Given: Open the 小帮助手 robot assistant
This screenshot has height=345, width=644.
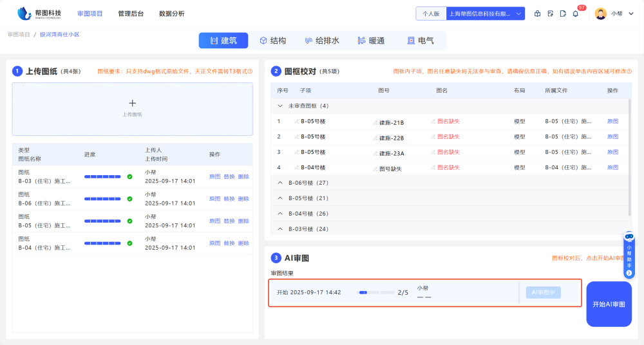Looking at the screenshot, I should (629, 254).
